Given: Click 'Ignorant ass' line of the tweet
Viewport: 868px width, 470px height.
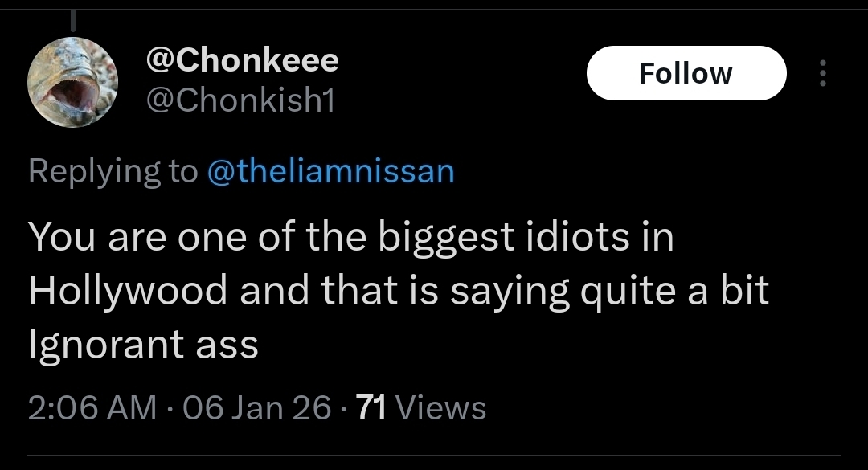Looking at the screenshot, I should click(x=143, y=345).
